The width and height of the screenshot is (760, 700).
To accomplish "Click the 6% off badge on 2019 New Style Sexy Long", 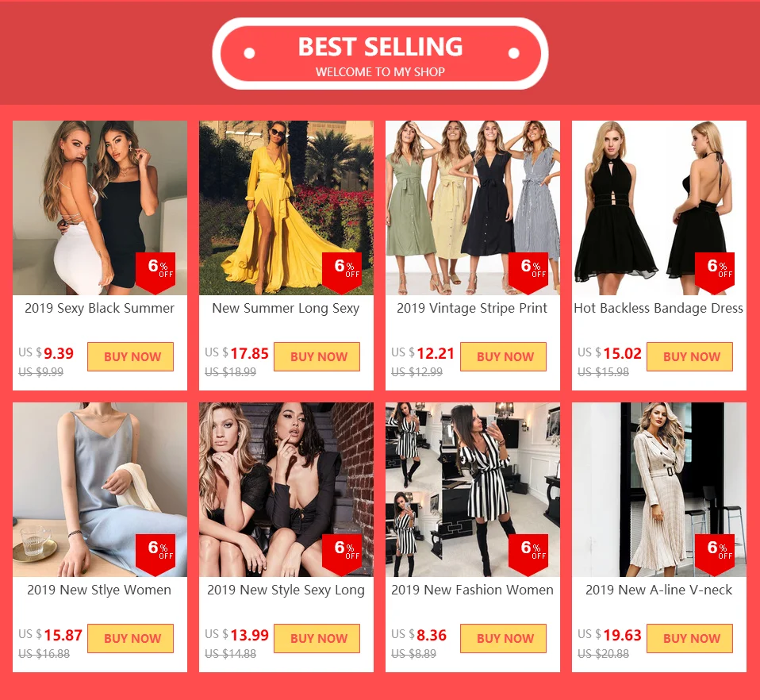I will (342, 555).
